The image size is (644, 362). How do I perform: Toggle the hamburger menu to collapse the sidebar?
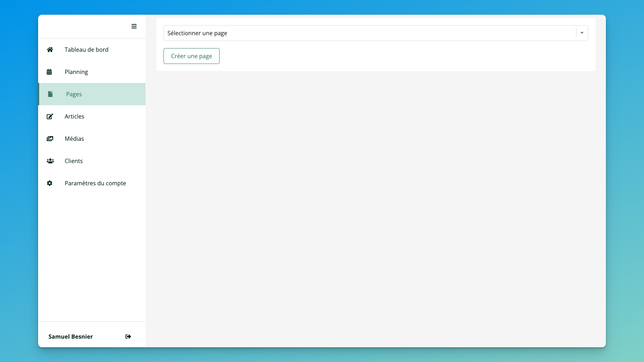(134, 26)
